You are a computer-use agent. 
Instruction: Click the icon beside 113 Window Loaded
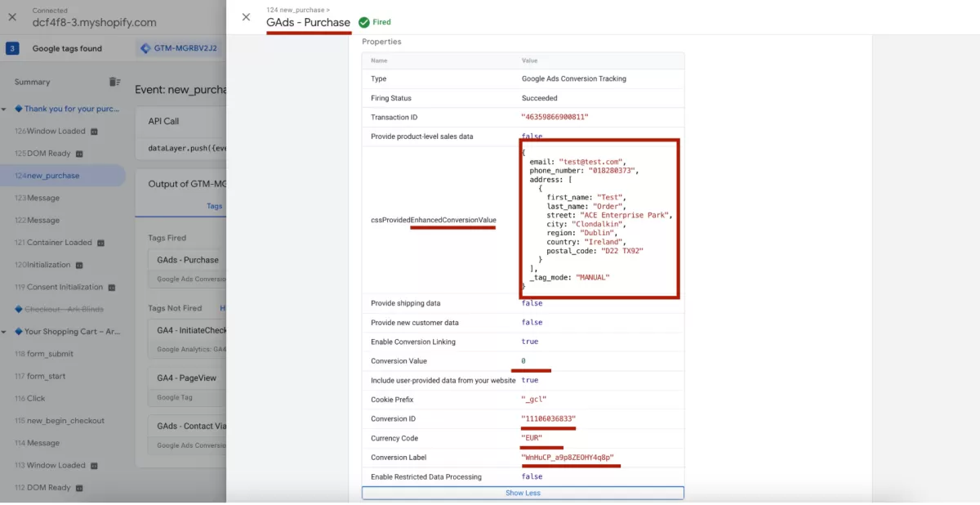[x=94, y=466]
